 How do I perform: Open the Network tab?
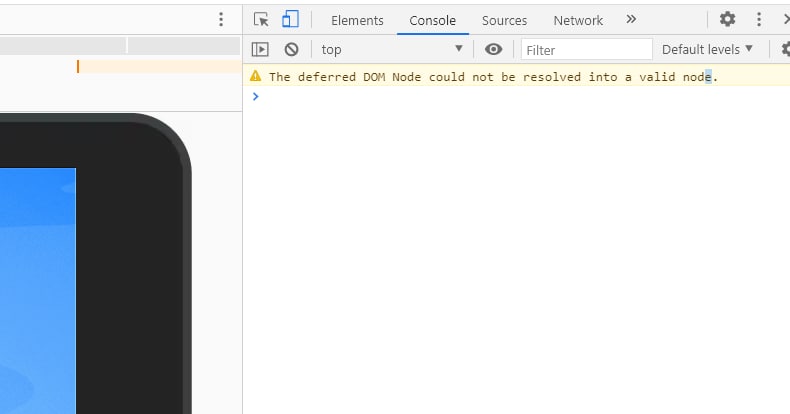[x=578, y=21]
